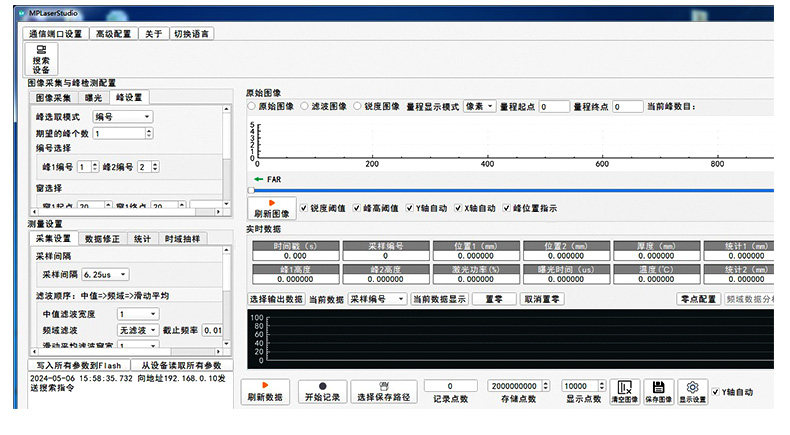Open 选择保存路径 save path chooser

(384, 392)
